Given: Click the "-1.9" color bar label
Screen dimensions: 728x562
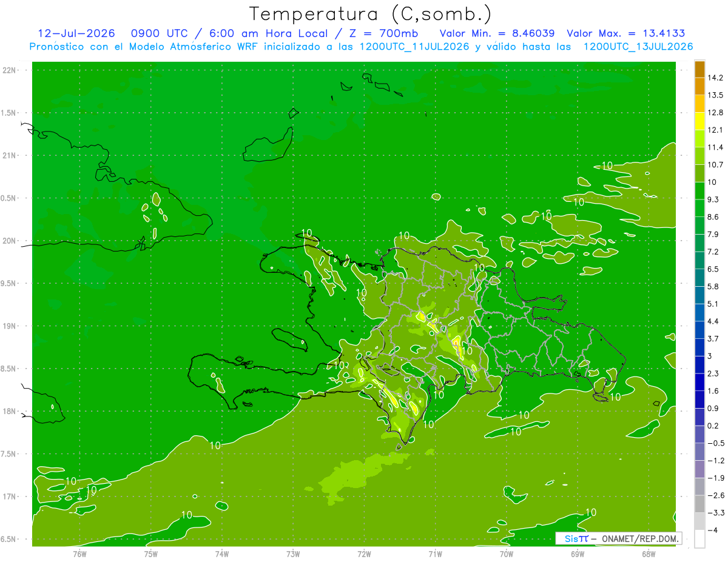Looking at the screenshot, I should click(x=715, y=478).
